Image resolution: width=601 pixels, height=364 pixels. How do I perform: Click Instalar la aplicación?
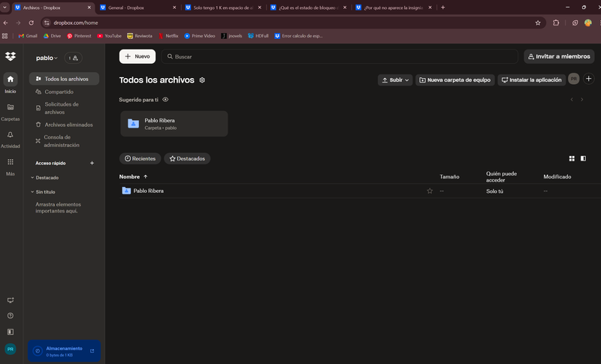click(532, 80)
